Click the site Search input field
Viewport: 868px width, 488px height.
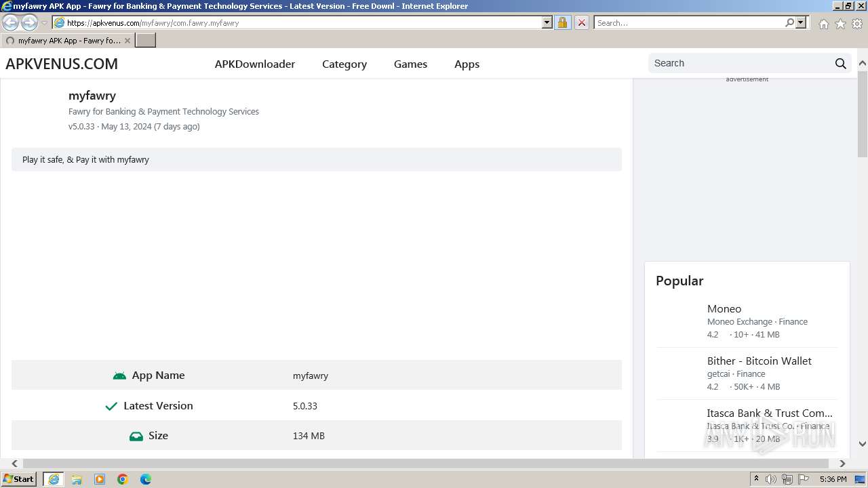(x=741, y=63)
